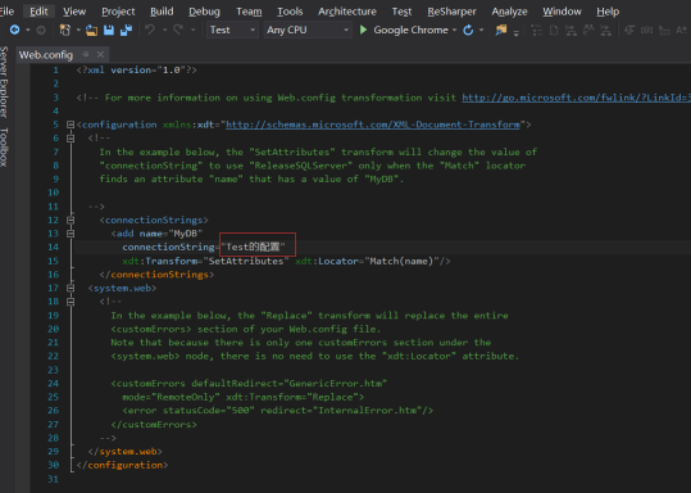692x493 pixels.
Task: Click the blue Refresh browser icon
Action: 468,30
